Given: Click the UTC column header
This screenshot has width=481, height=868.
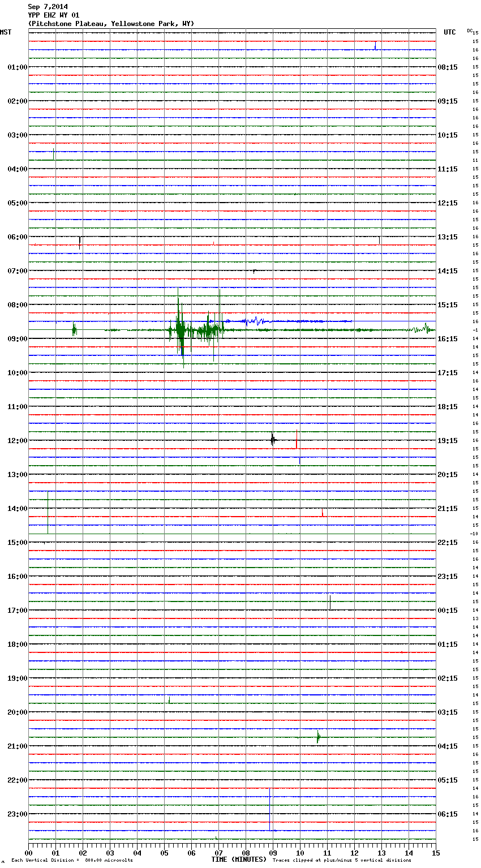Looking at the screenshot, I should tap(449, 32).
